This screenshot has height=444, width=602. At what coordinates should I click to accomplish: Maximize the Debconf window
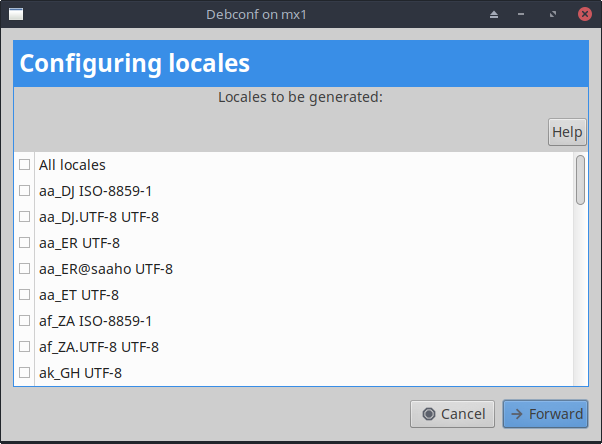point(553,15)
